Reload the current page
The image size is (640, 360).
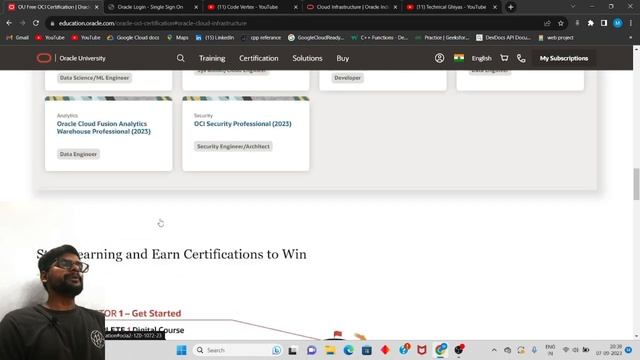(x=36, y=23)
